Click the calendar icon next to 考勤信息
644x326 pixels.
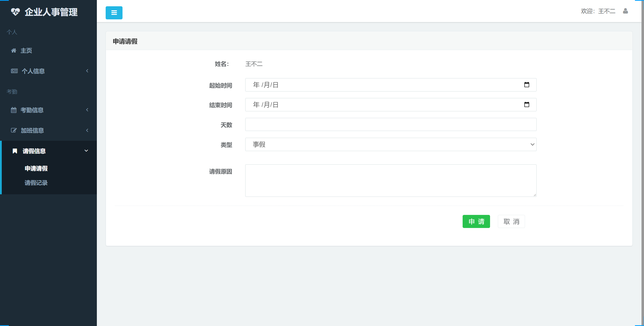pos(14,110)
